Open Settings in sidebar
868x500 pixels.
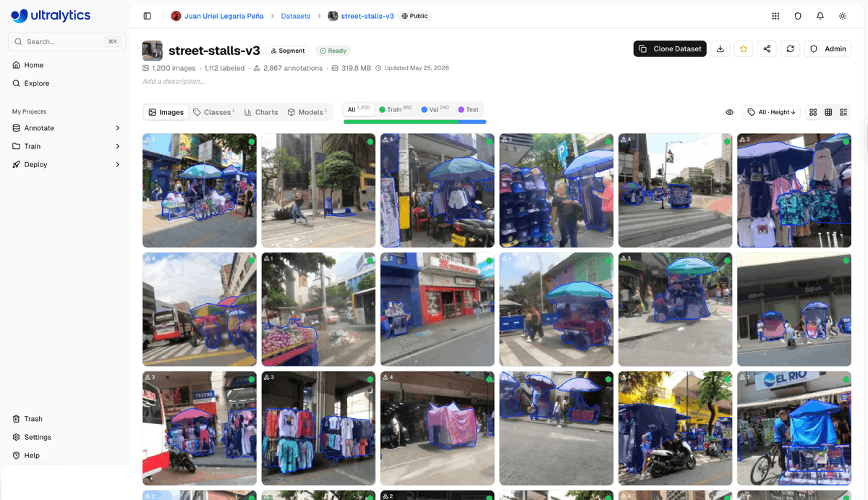(67, 437)
